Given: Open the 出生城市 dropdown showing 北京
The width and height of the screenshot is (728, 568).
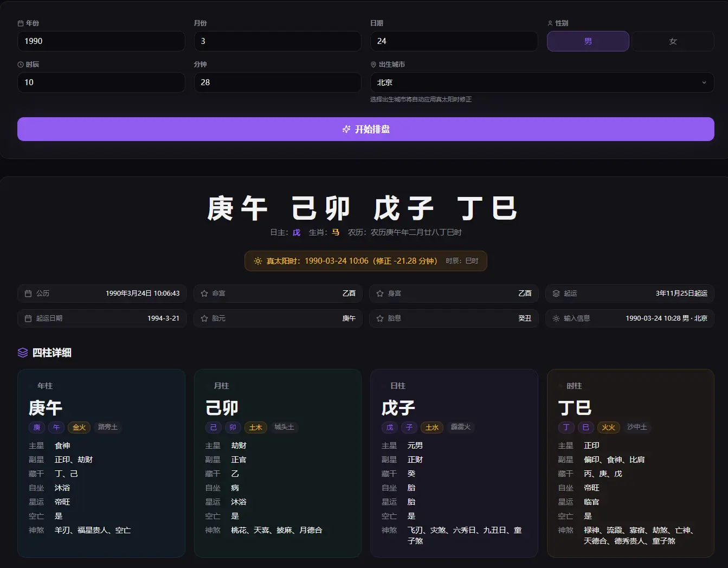Looking at the screenshot, I should pos(542,82).
